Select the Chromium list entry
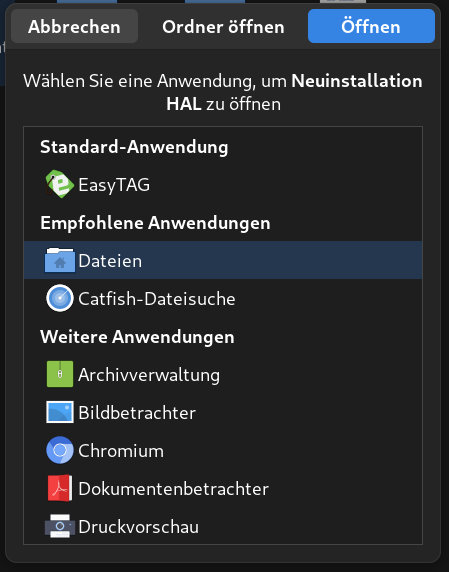The height and width of the screenshot is (572, 449). 223,450
